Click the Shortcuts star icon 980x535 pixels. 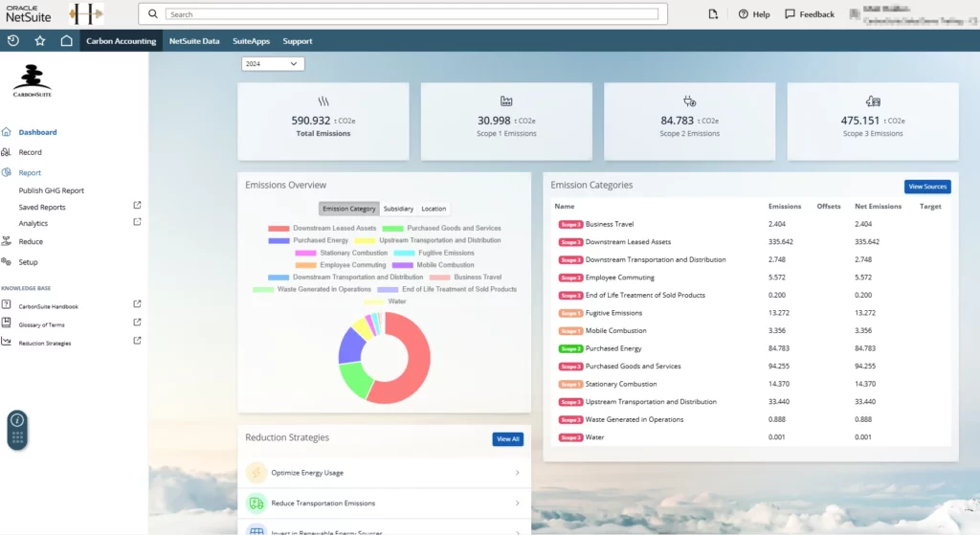[x=40, y=40]
